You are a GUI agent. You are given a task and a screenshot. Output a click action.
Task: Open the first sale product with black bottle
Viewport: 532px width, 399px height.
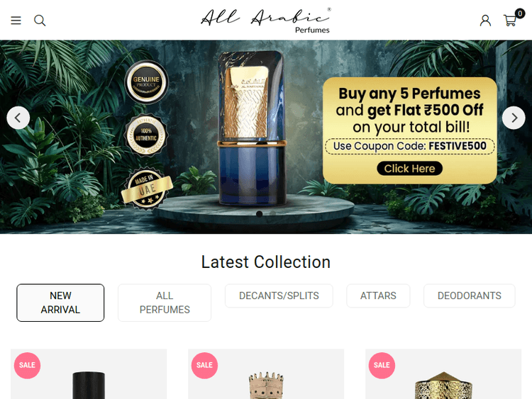[89, 374]
